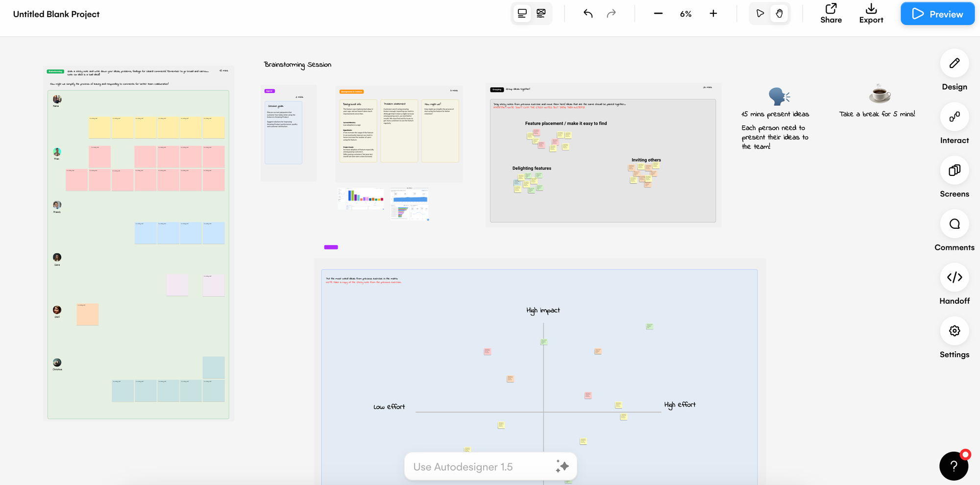Open the Handoff code icon
Image resolution: width=980 pixels, height=485 pixels.
(954, 277)
